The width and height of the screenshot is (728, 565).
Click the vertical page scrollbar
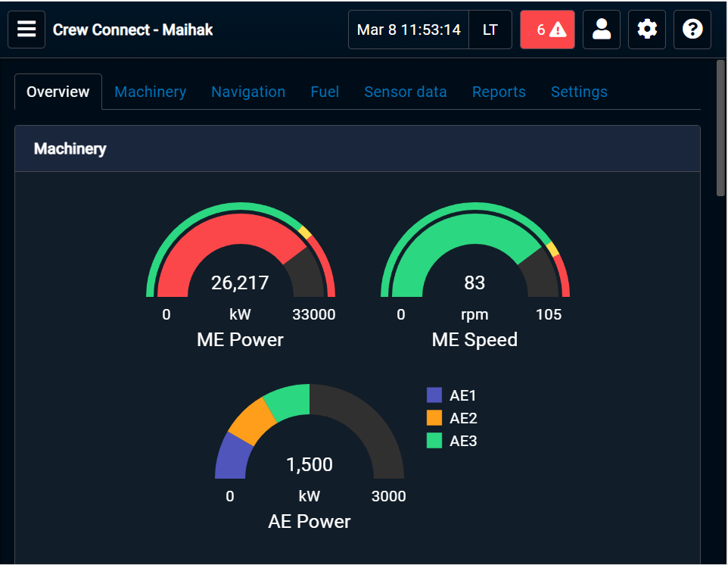tap(720, 129)
